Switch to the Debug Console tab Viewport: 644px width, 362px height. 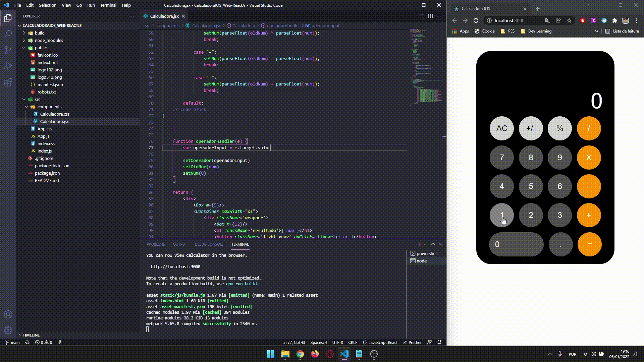click(x=209, y=244)
